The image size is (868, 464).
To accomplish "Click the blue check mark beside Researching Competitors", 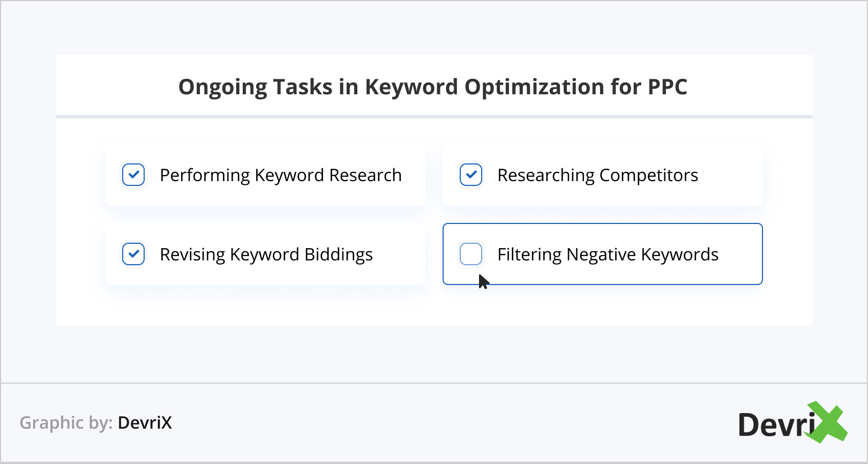I will coord(471,175).
